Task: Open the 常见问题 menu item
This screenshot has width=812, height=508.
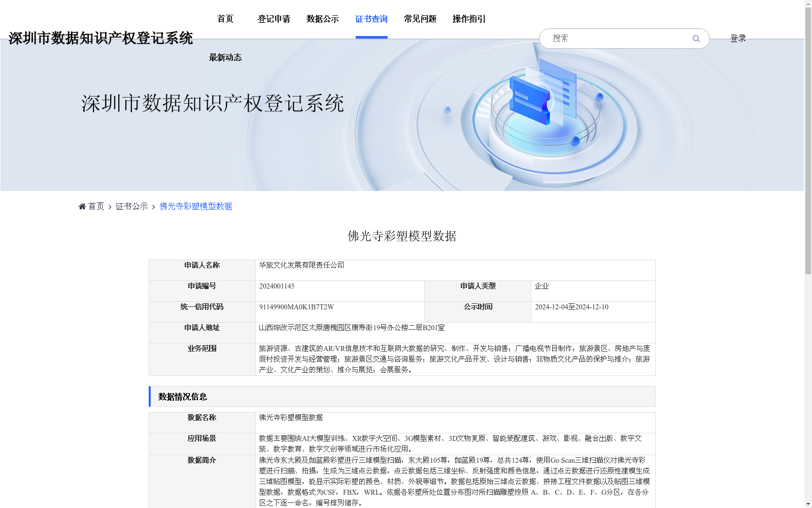Action: point(420,19)
